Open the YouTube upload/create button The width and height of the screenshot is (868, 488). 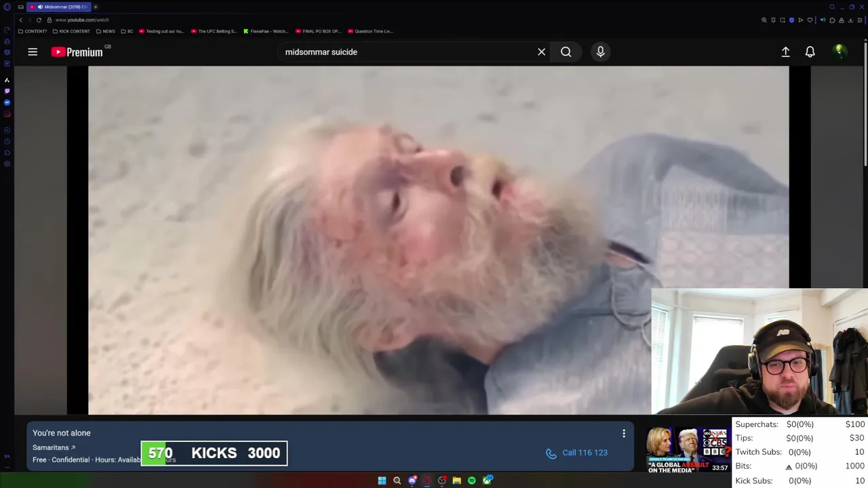tap(785, 52)
